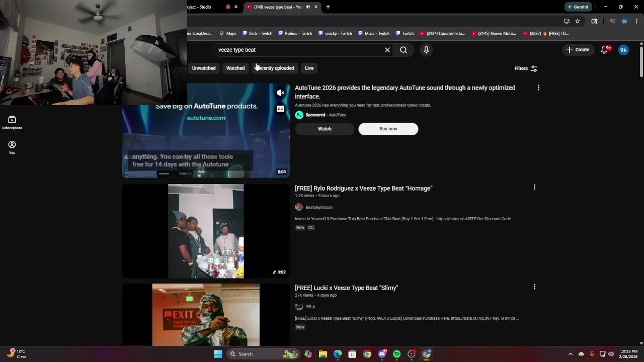Click the Buy now button
Viewport: 644px width, 362px height.
(388, 129)
